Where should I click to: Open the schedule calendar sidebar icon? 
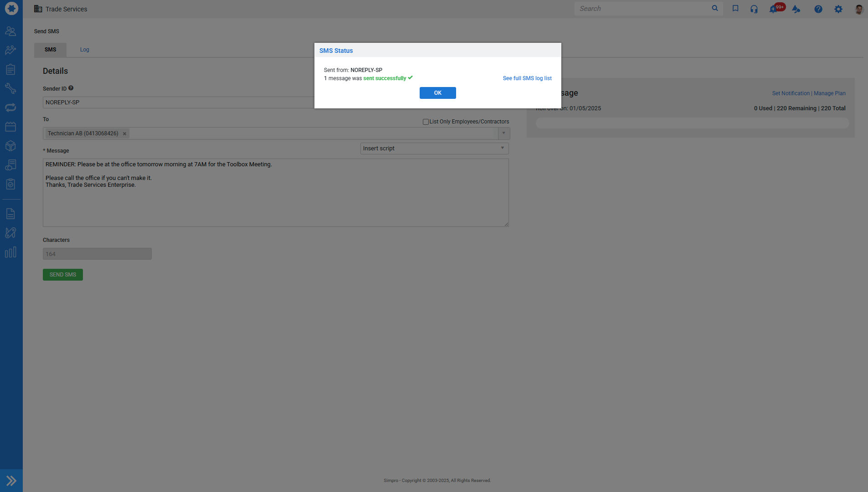(x=10, y=127)
